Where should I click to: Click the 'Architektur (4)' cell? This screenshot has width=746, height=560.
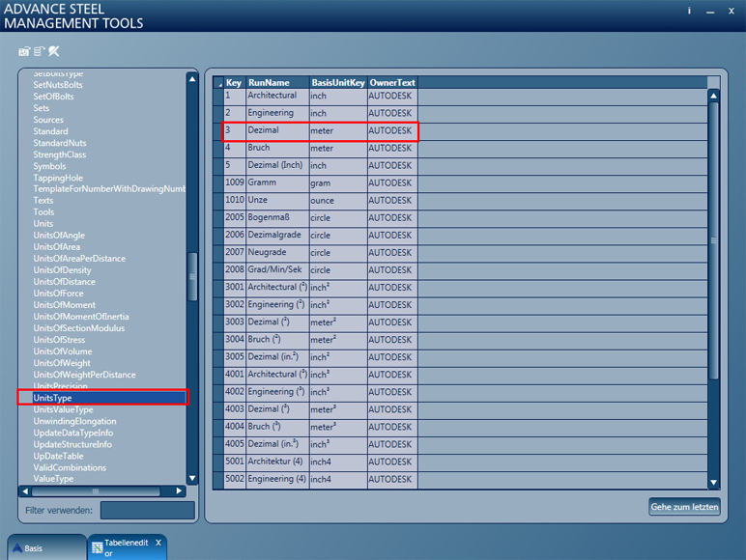[x=277, y=462]
